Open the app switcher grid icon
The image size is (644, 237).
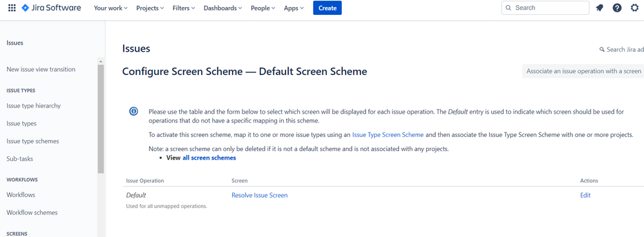12,8
